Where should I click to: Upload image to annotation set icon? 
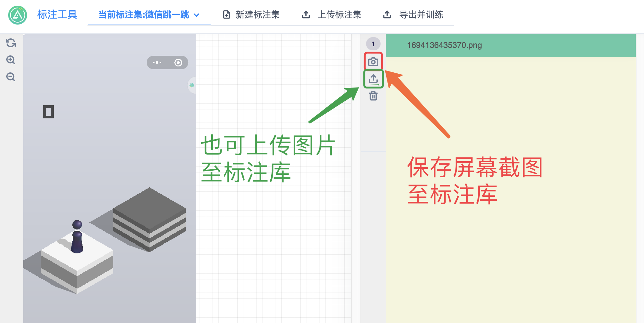pos(373,79)
